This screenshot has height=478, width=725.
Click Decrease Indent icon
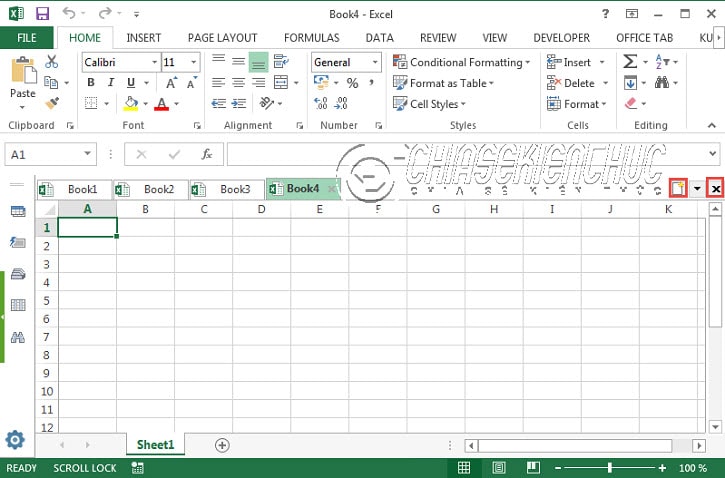(219, 104)
